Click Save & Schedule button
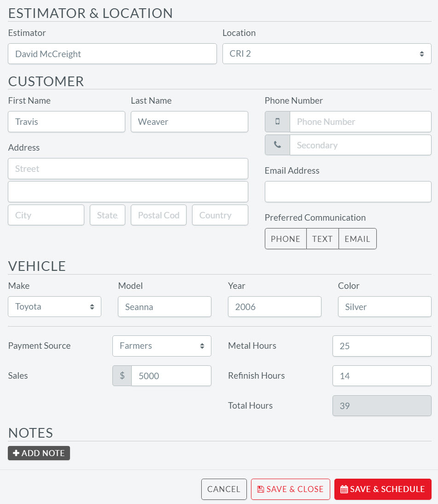This screenshot has height=504, width=438. click(x=383, y=489)
